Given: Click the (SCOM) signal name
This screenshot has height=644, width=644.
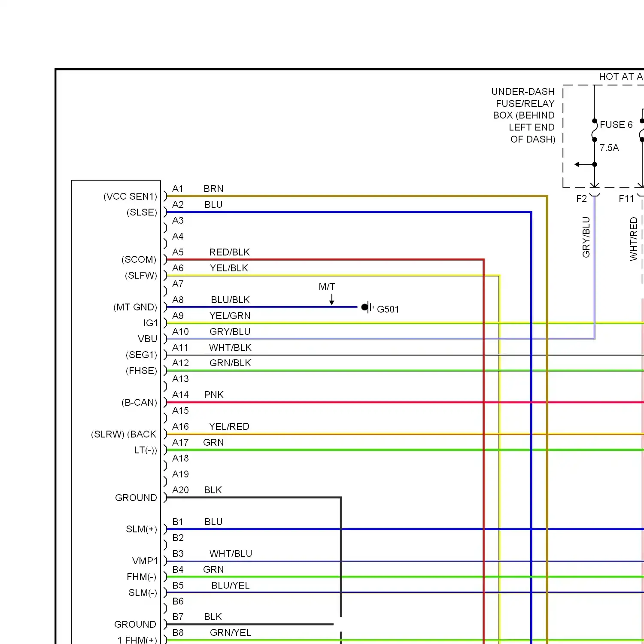Looking at the screenshot, I should point(139,260).
